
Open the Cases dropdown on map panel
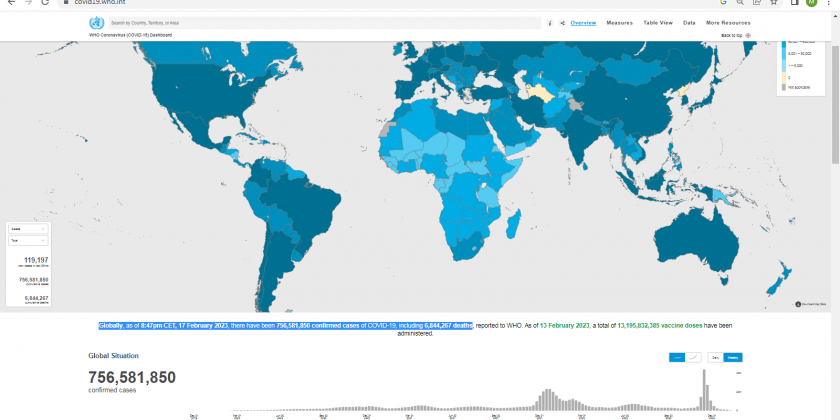(28, 228)
